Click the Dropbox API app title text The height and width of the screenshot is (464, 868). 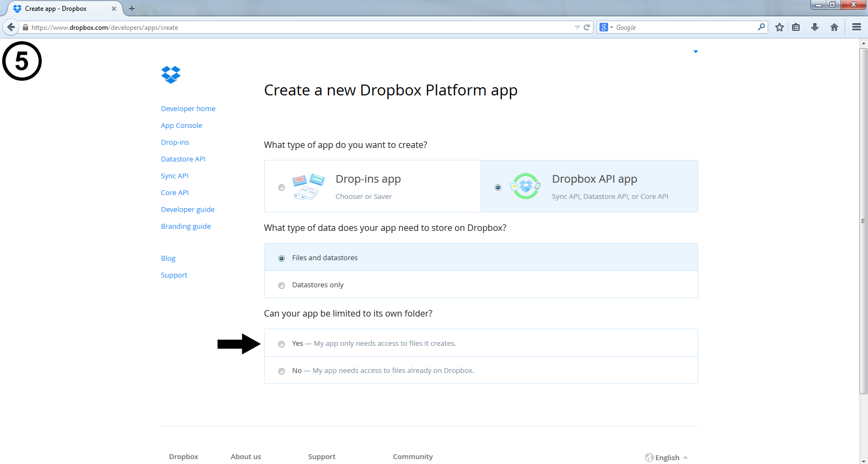(x=595, y=179)
